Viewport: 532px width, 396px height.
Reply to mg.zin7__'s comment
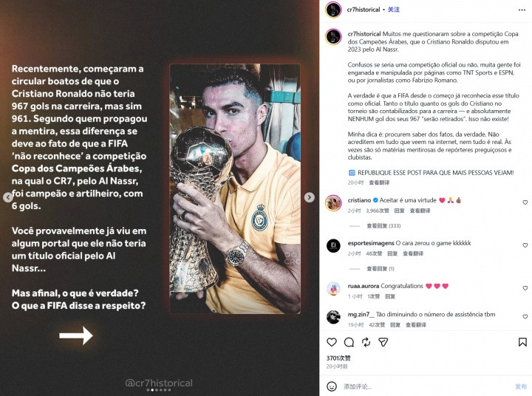pos(395,325)
